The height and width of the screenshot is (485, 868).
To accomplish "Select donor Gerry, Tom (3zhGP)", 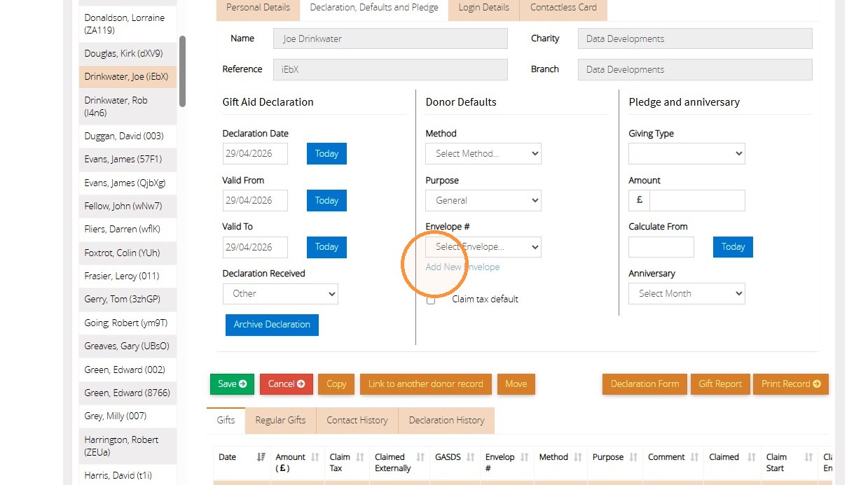I will point(128,300).
